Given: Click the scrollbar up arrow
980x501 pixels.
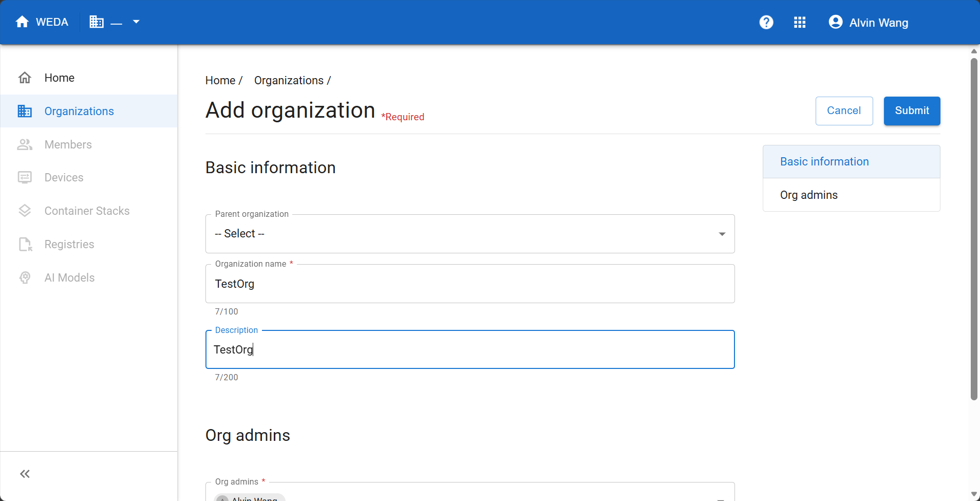Looking at the screenshot, I should click(974, 51).
